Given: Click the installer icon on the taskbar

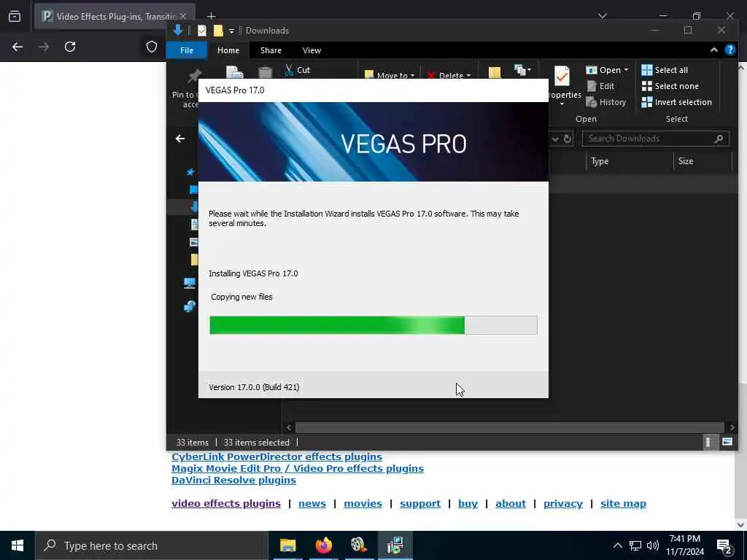Looking at the screenshot, I should coord(395,545).
